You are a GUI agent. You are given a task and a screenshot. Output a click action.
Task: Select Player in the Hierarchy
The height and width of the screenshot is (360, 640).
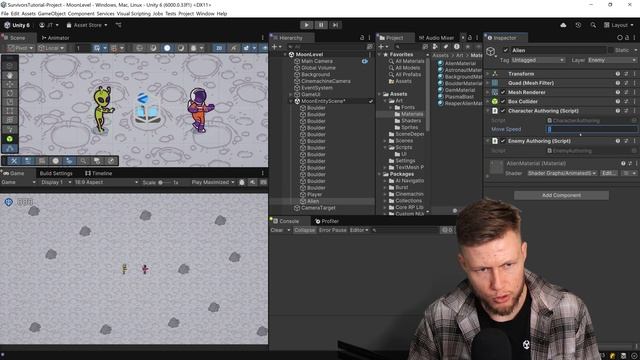point(314,194)
